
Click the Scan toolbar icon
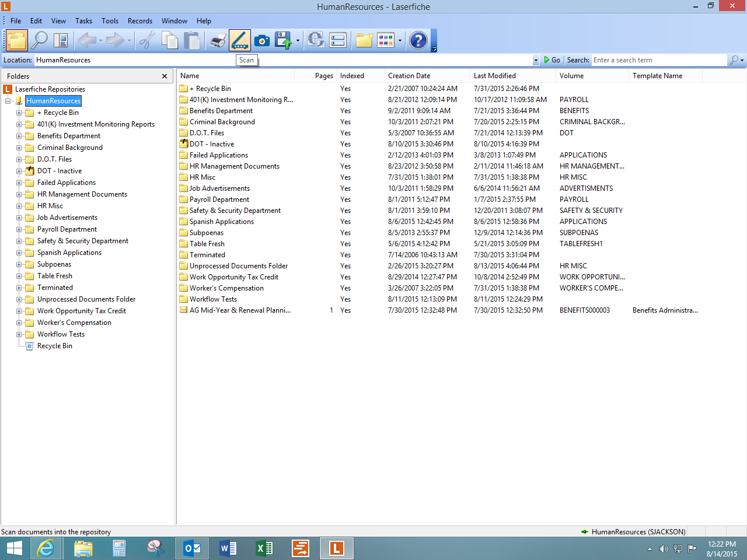click(239, 40)
